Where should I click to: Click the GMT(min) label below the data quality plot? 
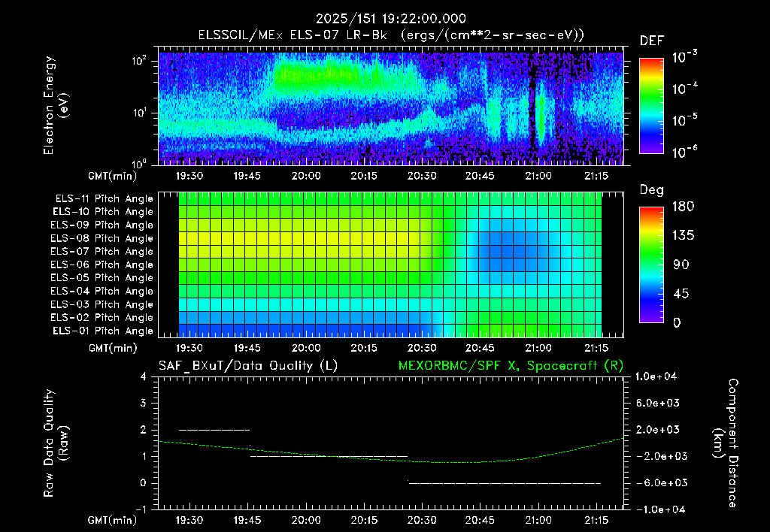[113, 520]
